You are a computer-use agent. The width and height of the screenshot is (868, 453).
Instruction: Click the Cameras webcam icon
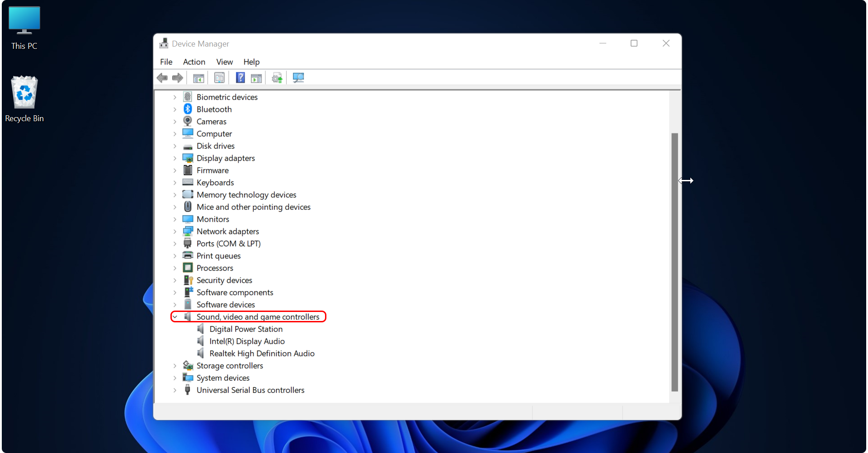pos(188,121)
